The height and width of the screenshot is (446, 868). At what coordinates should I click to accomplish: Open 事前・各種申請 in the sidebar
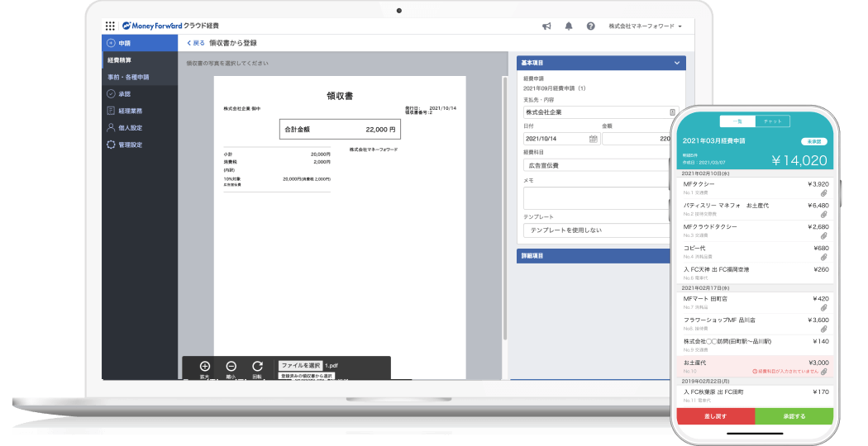(x=140, y=77)
